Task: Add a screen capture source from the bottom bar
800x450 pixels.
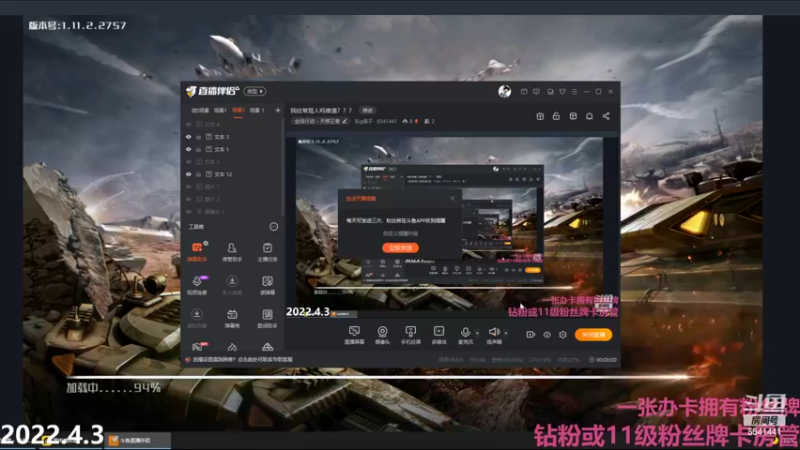Action: pyautogui.click(x=354, y=335)
